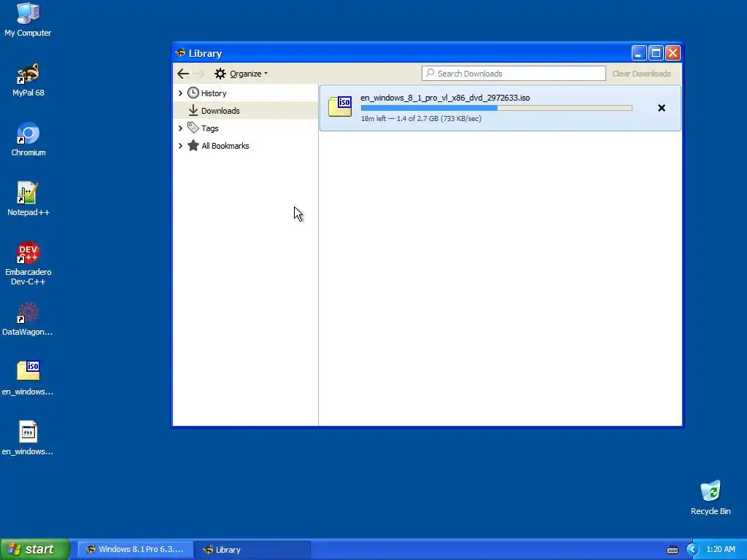Launch MyPal 68 from desktop
Image resolution: width=747 pixels, height=560 pixels.
click(28, 80)
